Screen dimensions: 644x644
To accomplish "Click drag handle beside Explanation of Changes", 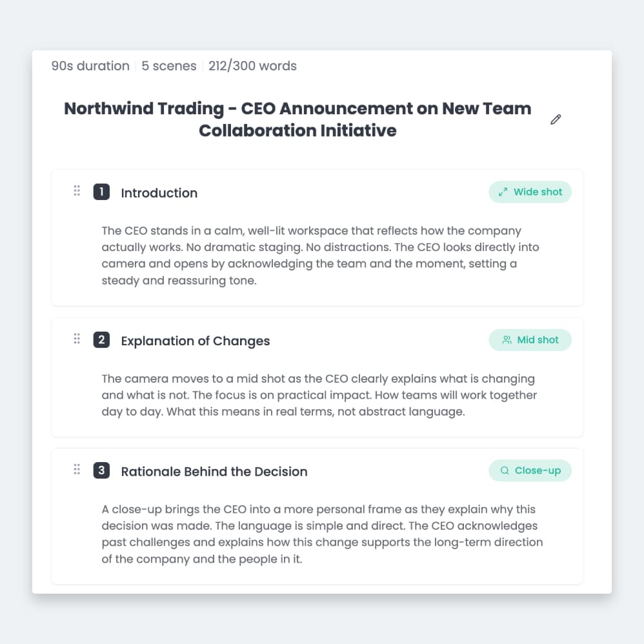I will point(77,339).
